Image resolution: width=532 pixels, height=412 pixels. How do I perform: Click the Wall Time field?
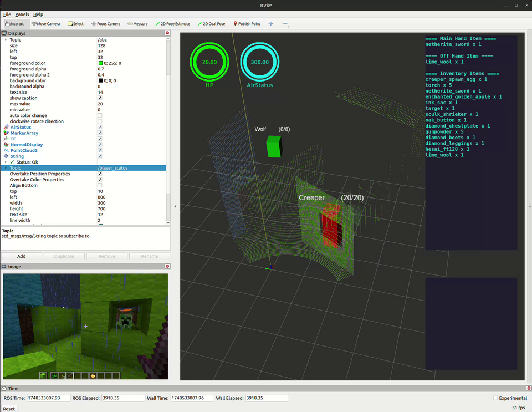(192, 398)
